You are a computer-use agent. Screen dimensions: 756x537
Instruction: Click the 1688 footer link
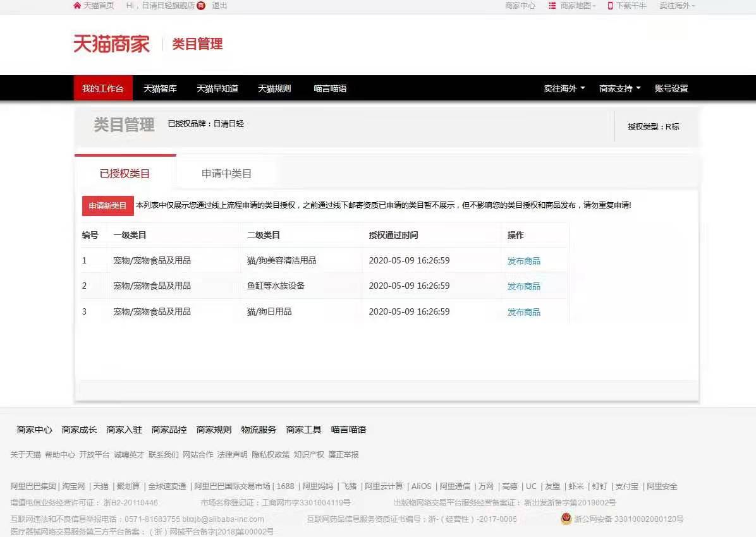coord(286,486)
